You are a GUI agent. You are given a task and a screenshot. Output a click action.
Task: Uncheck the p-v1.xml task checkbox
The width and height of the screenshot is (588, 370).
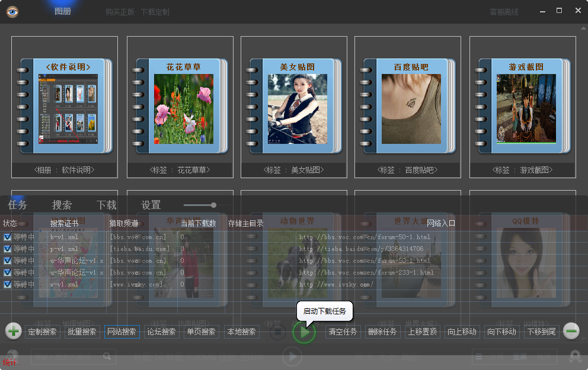click(7, 249)
